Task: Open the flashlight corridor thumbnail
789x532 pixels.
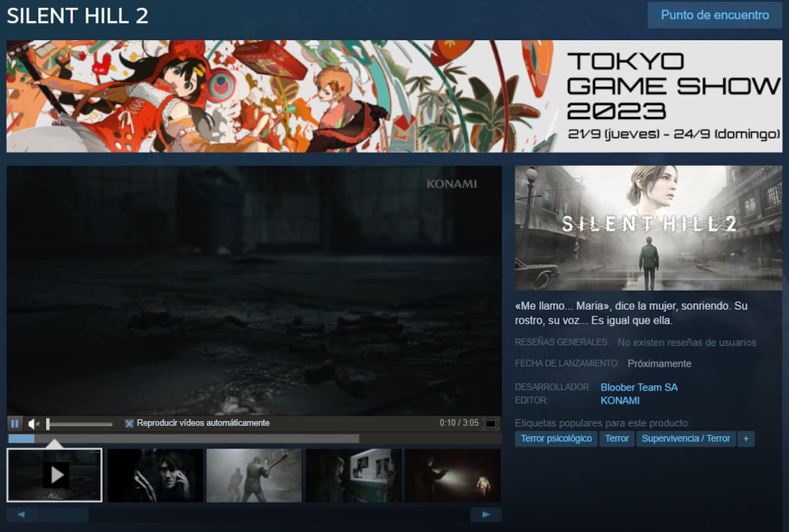Action: pyautogui.click(x=452, y=475)
